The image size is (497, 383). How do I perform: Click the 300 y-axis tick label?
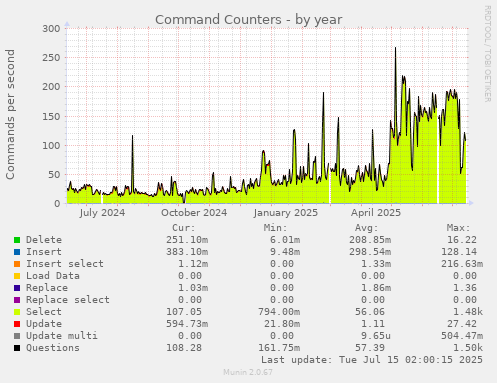(x=51, y=29)
